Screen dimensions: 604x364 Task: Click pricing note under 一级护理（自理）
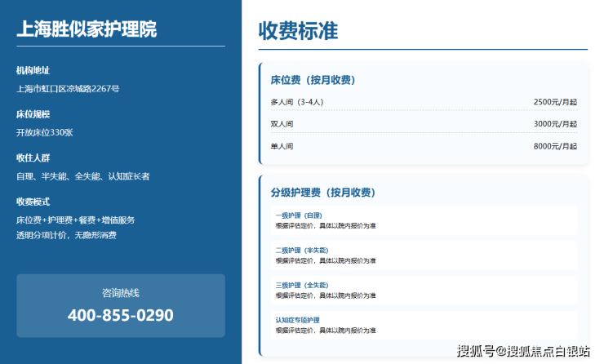tap(326, 226)
